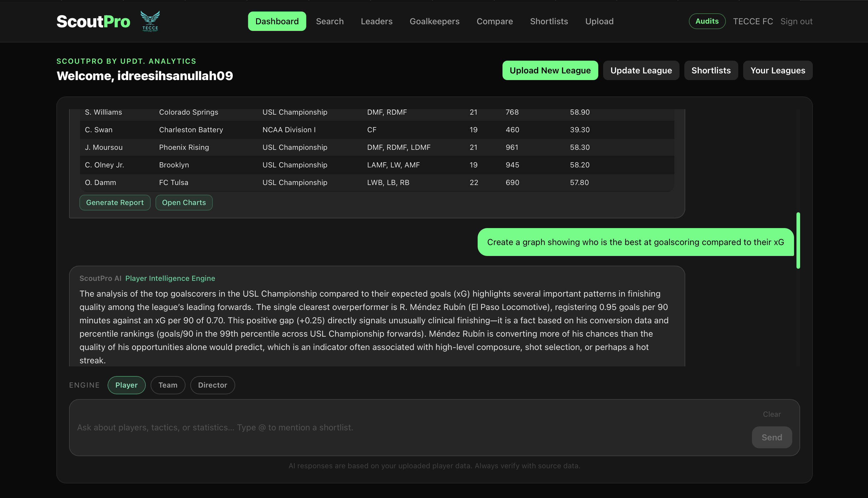The height and width of the screenshot is (498, 868).
Task: Click the LAMF, LW, AMF position cell
Action: 393,165
